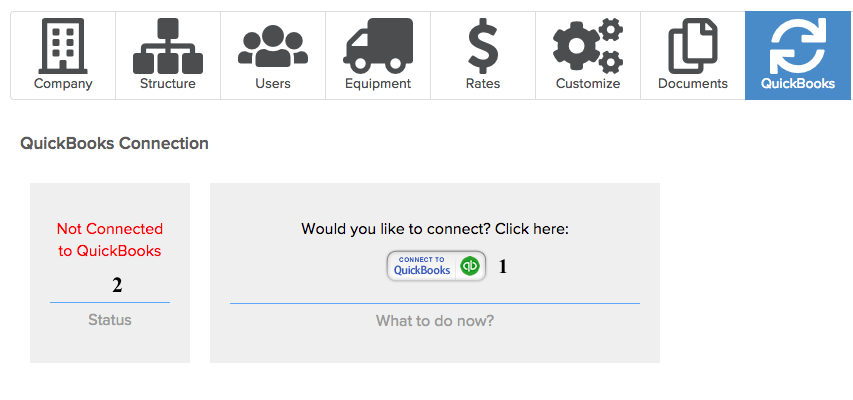Click the Equipment truck icon
The image size is (853, 400).
(x=378, y=46)
